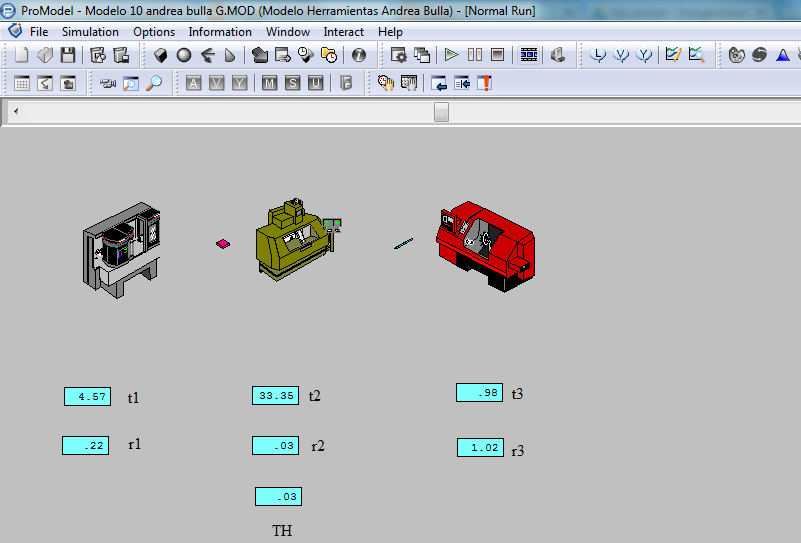Click the r1 counter showing .22
The image size is (801, 543).
(85, 445)
